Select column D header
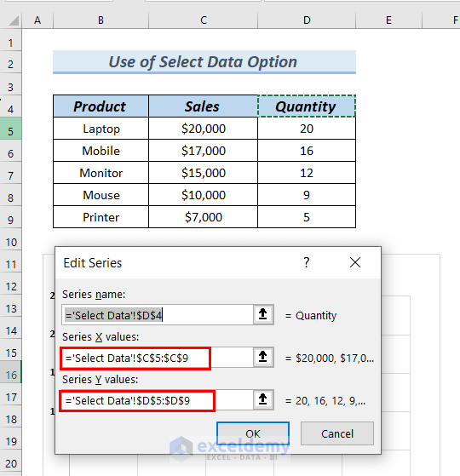Viewport: 460px width, 476px height. click(307, 20)
